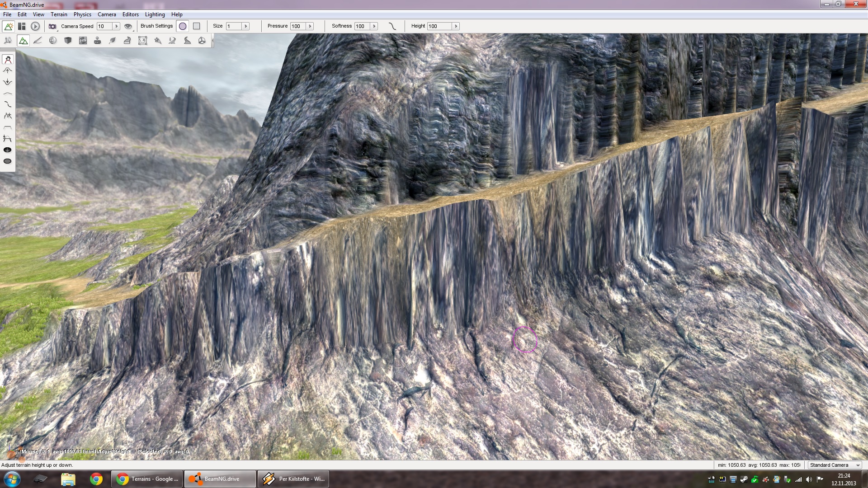
Task: Open the Height slider arrow
Action: 456,26
